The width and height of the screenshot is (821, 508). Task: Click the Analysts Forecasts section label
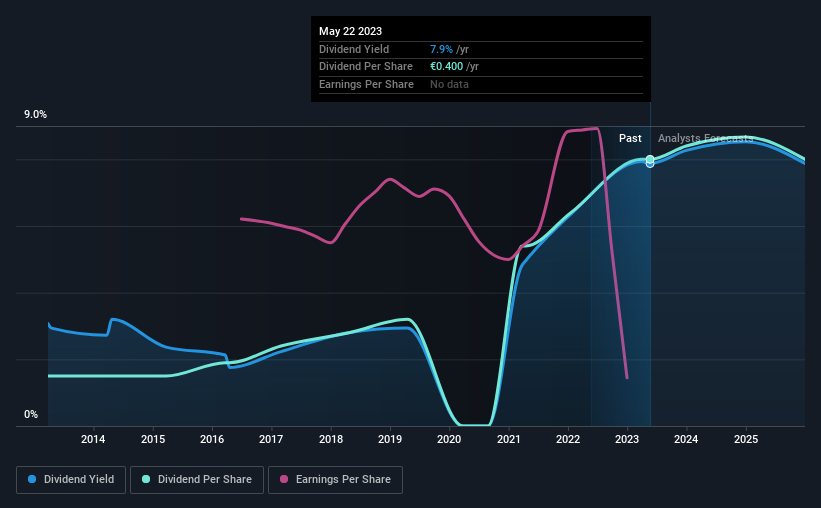[x=705, y=138]
